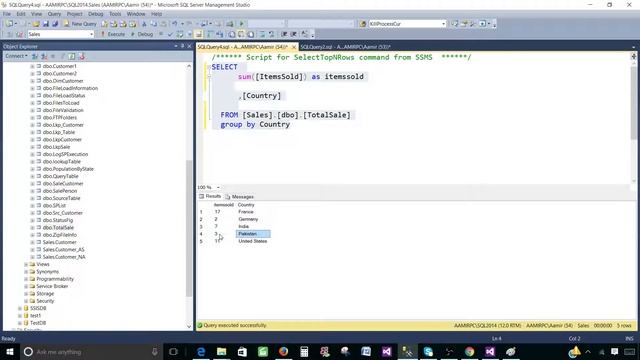Close the Object Explorer panel
Screen dimensions: 640x360
(x=189, y=46)
